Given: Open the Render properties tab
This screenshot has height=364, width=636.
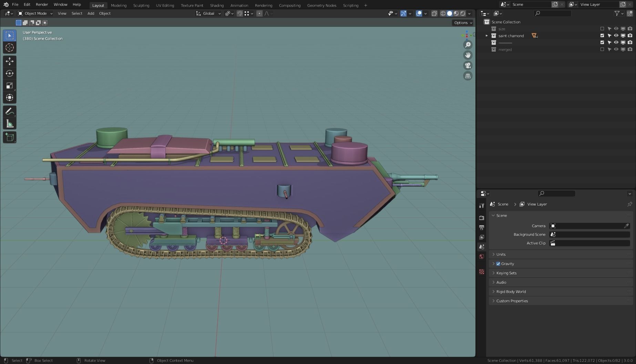Looking at the screenshot, I should (x=482, y=218).
